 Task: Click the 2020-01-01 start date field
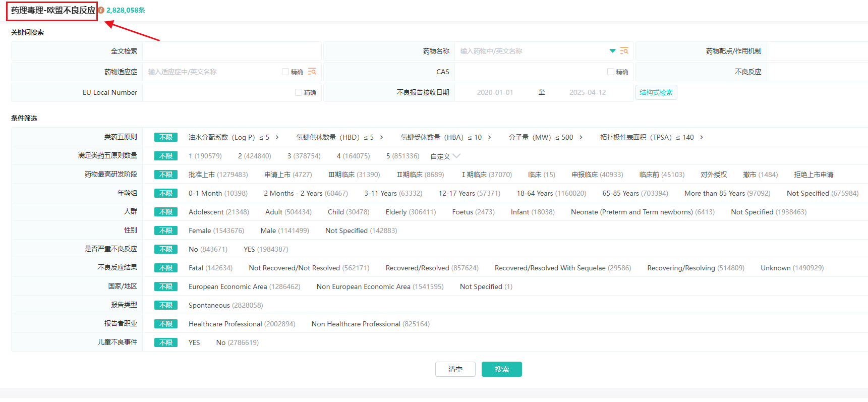point(495,92)
